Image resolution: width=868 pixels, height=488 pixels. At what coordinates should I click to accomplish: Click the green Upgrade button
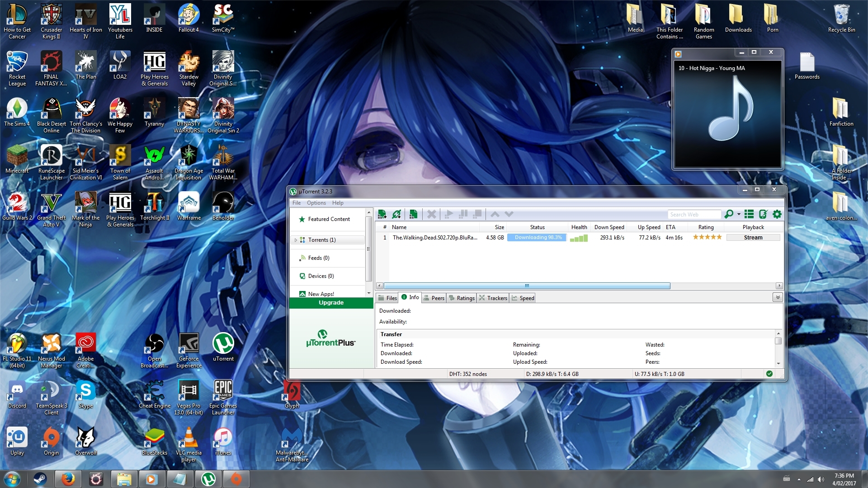pos(331,303)
